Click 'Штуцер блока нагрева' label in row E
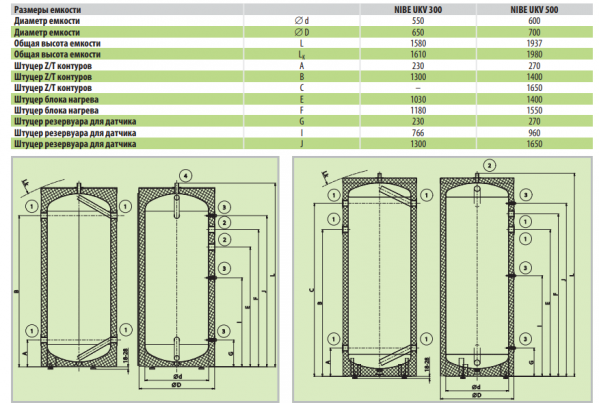Image resolution: width=599 pixels, height=403 pixels. [56, 99]
